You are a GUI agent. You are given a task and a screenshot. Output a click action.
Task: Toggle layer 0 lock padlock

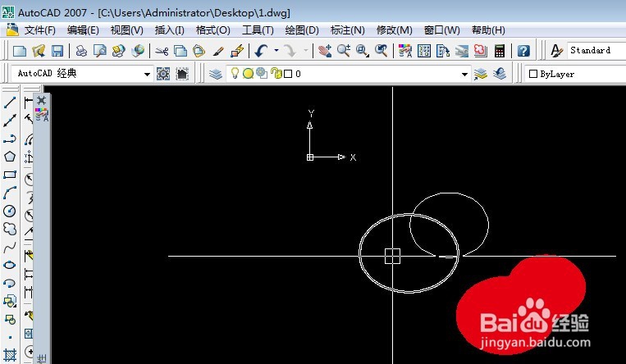(x=276, y=73)
